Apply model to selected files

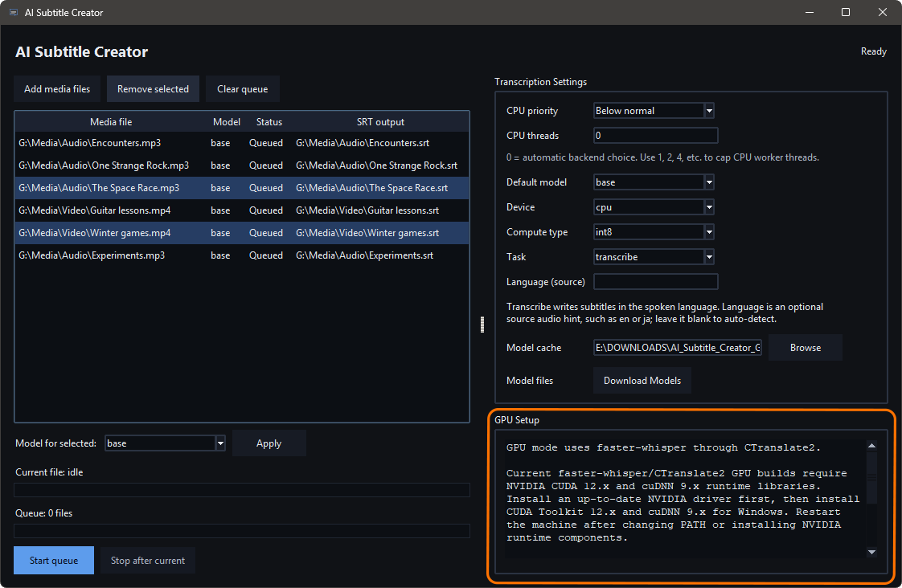click(269, 443)
